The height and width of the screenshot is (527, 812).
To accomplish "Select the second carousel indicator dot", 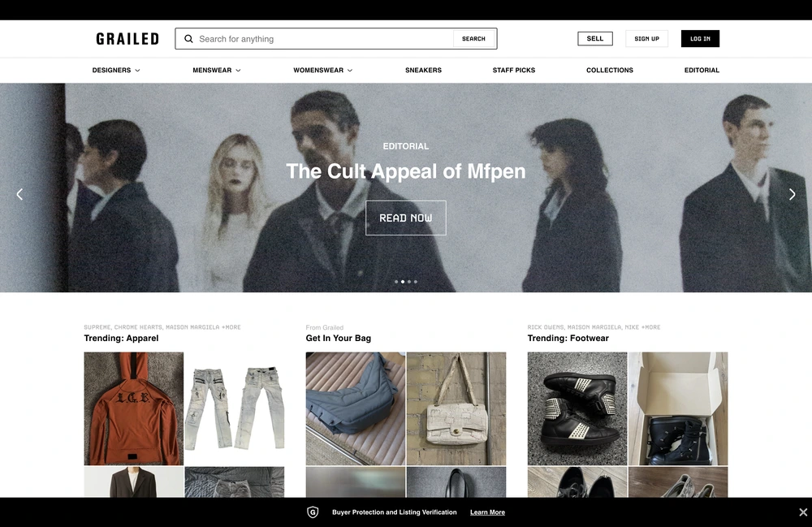I will coord(402,282).
